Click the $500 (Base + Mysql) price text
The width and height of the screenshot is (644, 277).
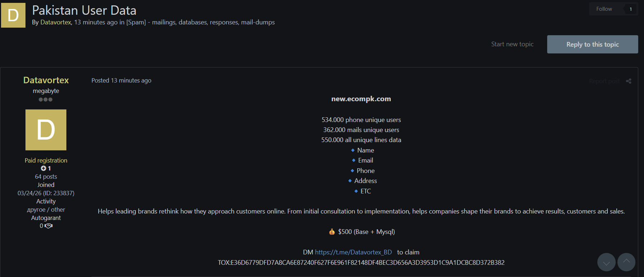click(x=366, y=232)
